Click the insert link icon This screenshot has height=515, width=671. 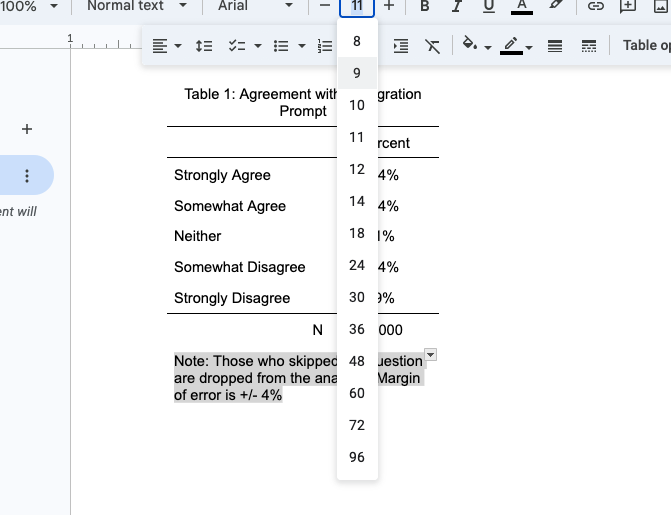tap(596, 6)
